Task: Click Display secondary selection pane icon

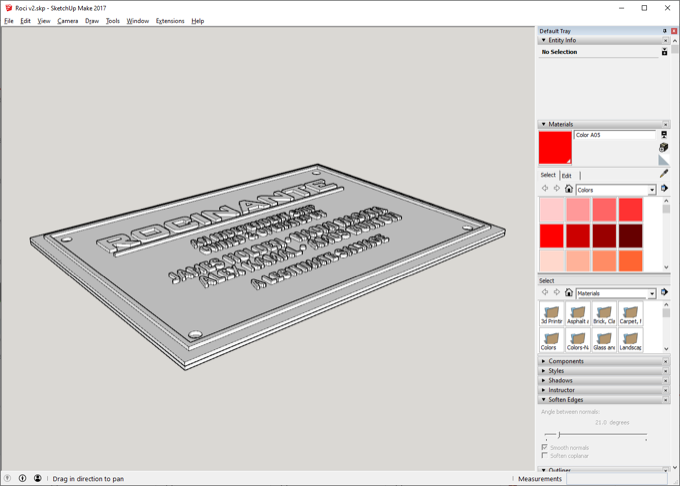Action: 664,135
